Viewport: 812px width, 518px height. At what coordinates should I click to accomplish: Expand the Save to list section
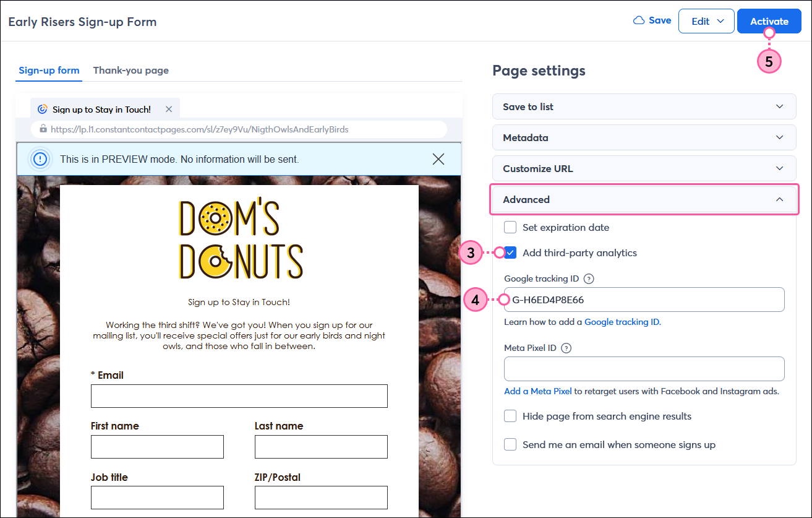(644, 106)
